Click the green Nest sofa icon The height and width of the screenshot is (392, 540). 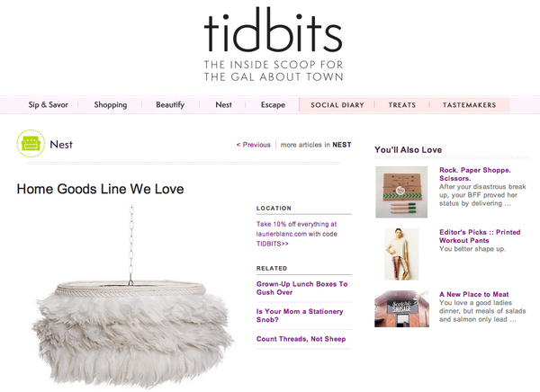[x=31, y=144]
